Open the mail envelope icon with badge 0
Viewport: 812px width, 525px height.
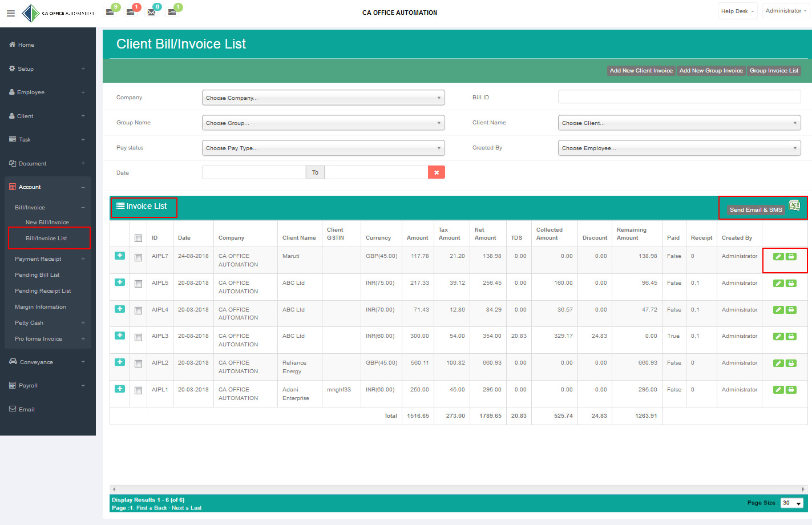(x=152, y=11)
